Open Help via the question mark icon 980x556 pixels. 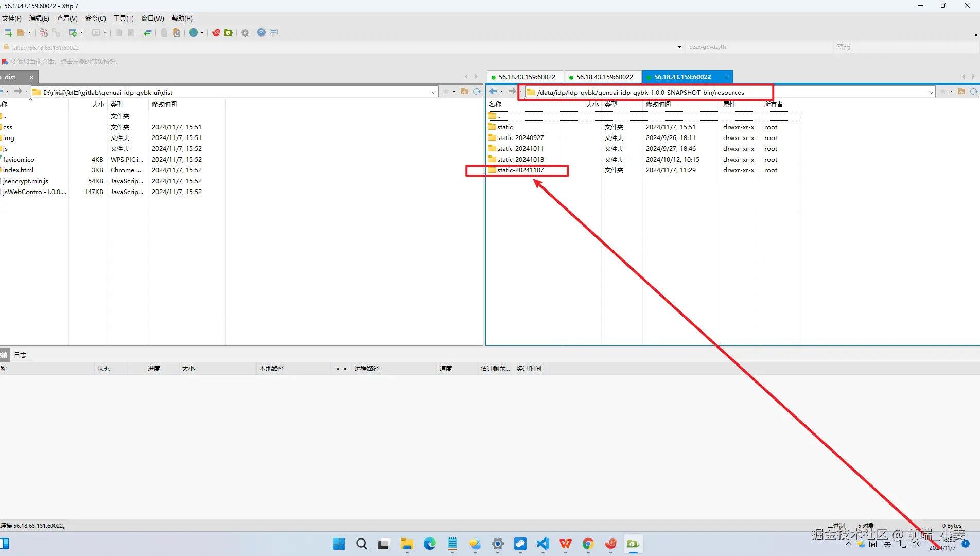(x=261, y=32)
